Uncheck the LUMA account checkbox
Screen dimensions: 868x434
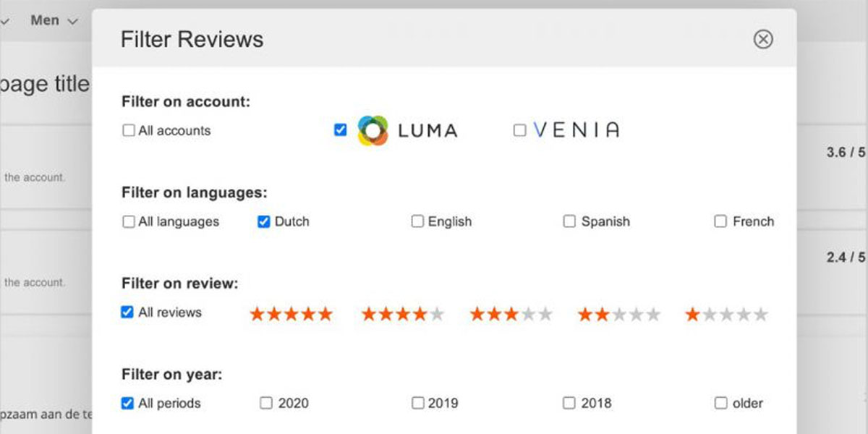point(341,130)
